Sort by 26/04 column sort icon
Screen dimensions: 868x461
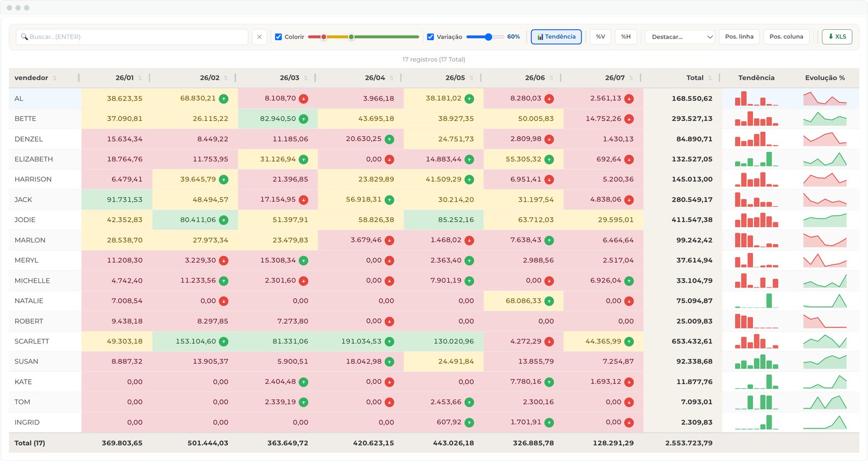(391, 78)
